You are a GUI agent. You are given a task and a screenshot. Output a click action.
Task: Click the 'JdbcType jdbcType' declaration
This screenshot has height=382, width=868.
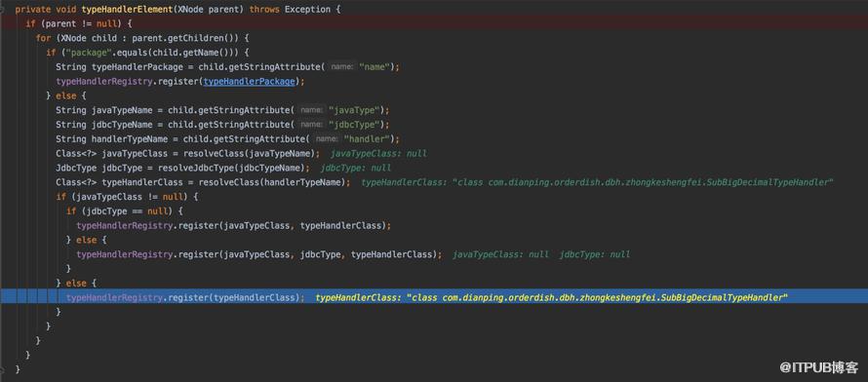102,168
